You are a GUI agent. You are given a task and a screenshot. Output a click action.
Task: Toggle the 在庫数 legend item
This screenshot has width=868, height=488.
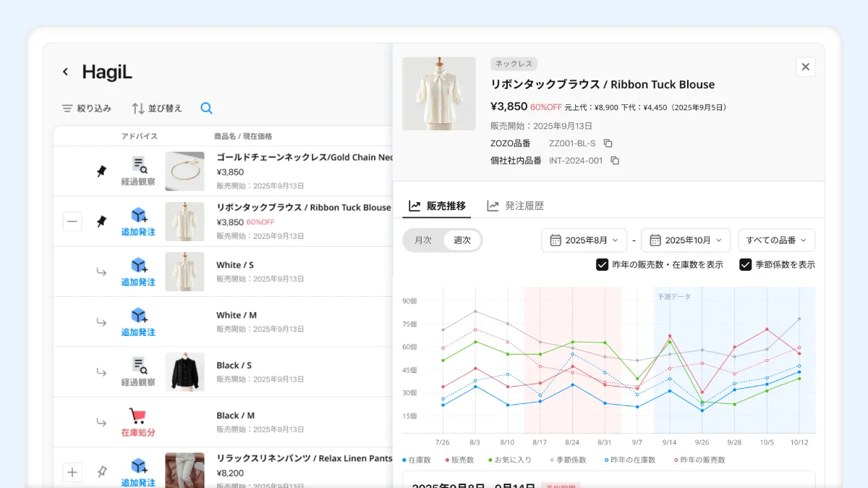pos(417,460)
